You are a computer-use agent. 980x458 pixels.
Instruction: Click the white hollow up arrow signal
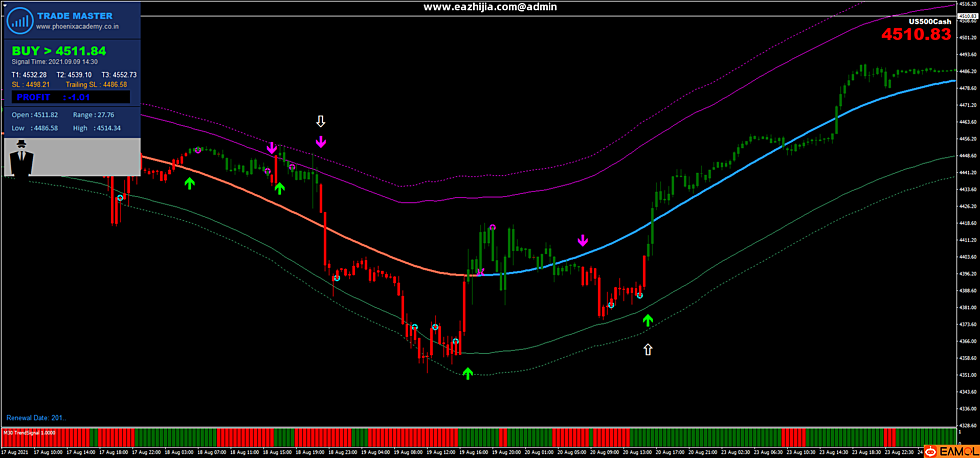[x=648, y=350]
